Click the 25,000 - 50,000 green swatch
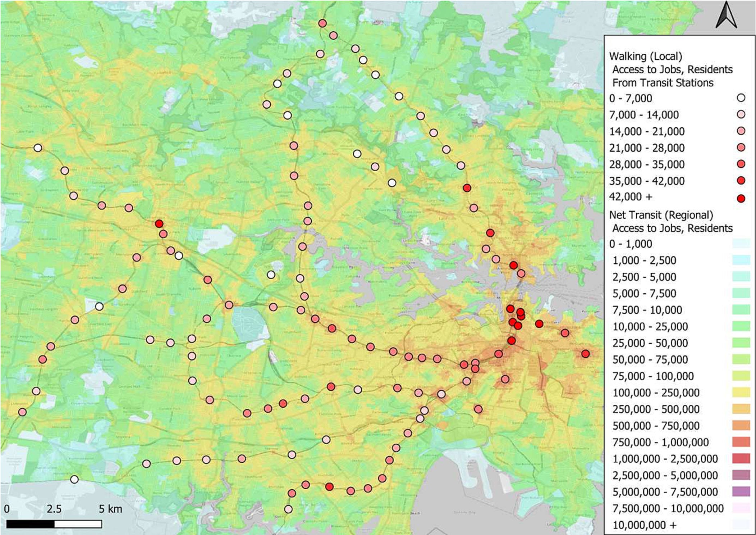 coord(741,343)
